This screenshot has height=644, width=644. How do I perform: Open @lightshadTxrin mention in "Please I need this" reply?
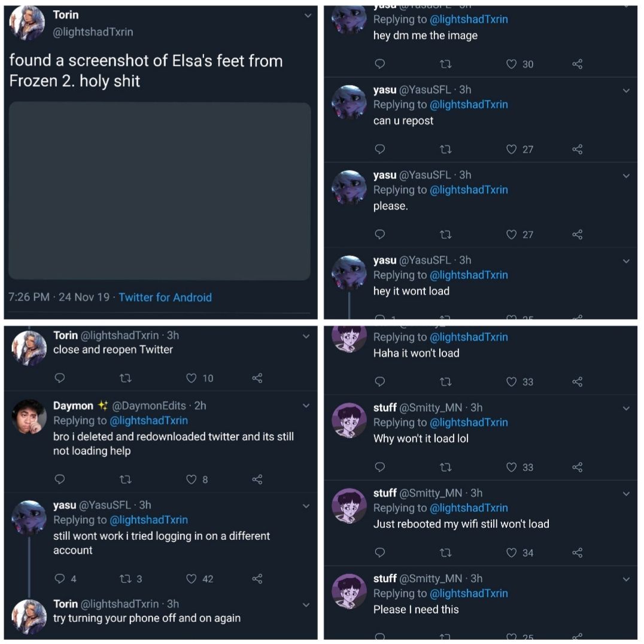coord(469,594)
